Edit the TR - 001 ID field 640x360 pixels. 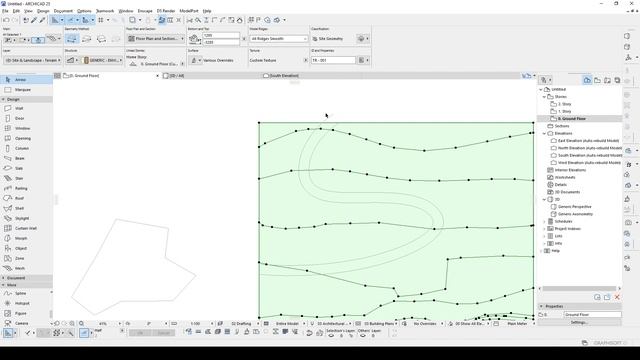click(333, 60)
